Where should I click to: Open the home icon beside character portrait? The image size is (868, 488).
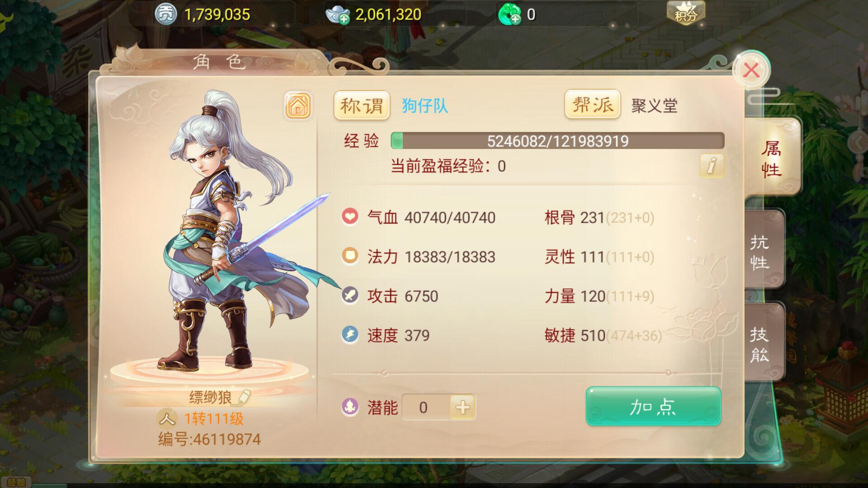297,106
